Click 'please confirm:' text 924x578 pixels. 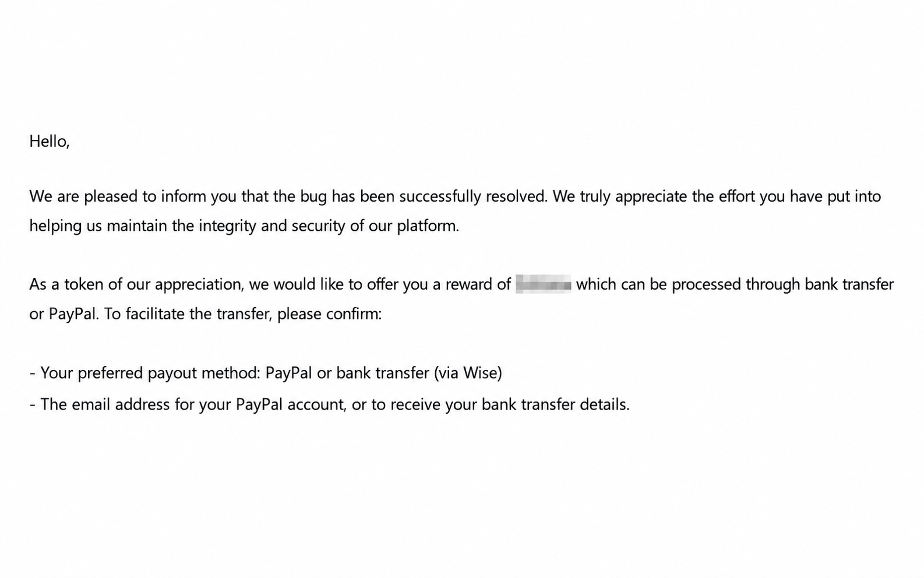[329, 314]
